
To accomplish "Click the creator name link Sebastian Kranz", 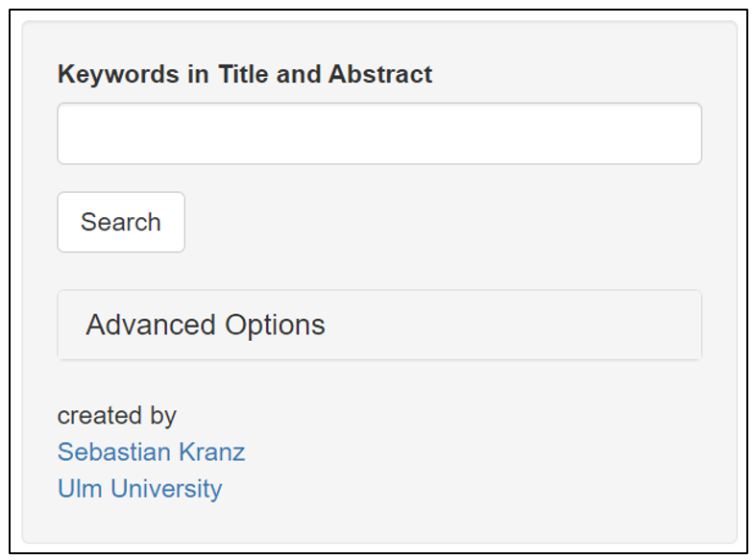I will tap(151, 451).
